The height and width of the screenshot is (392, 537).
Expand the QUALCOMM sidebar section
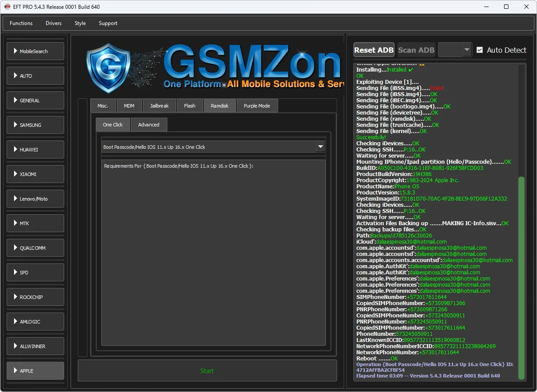35,248
